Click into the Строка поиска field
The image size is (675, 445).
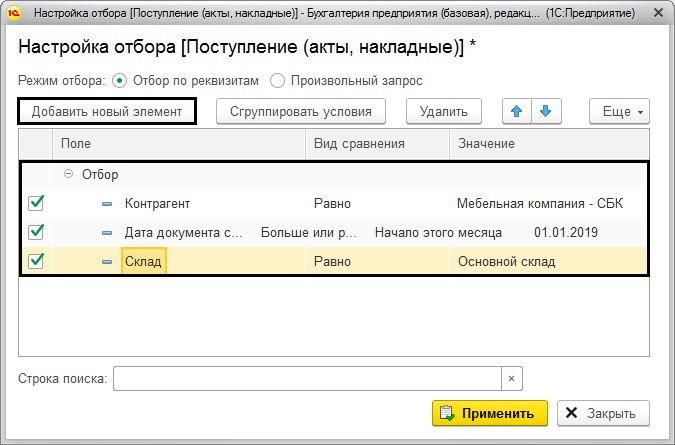[306, 379]
